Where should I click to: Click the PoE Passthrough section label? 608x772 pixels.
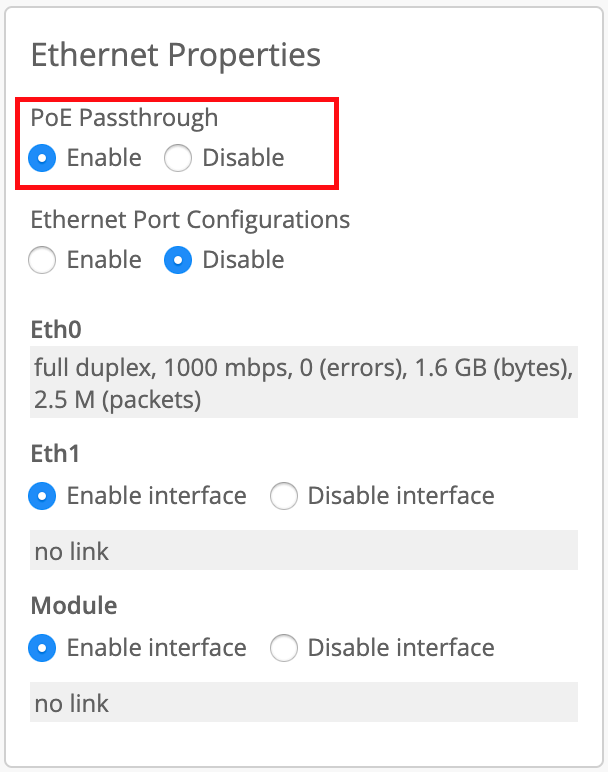[x=124, y=117]
